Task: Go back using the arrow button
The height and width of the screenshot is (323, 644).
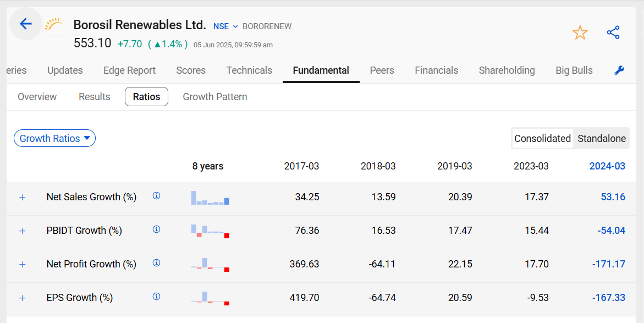Action: [x=26, y=24]
